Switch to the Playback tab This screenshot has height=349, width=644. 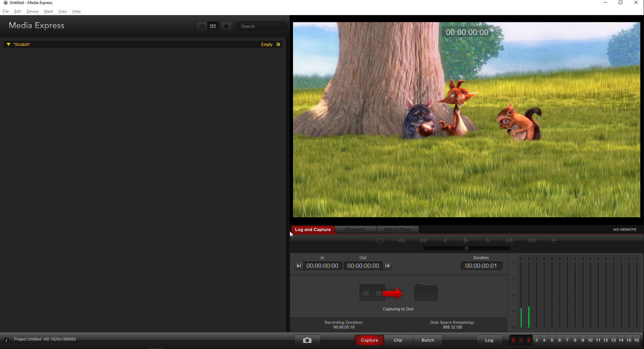click(x=355, y=230)
